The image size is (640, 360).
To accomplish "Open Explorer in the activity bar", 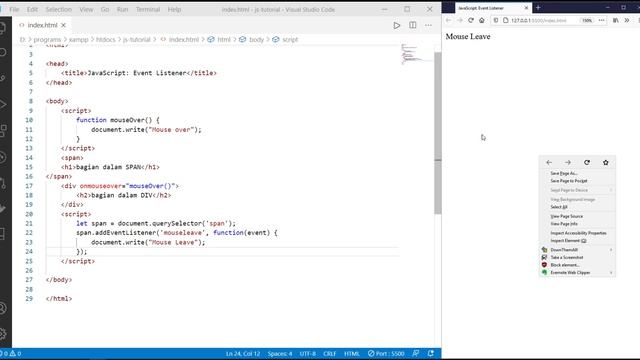I will 3,28.
